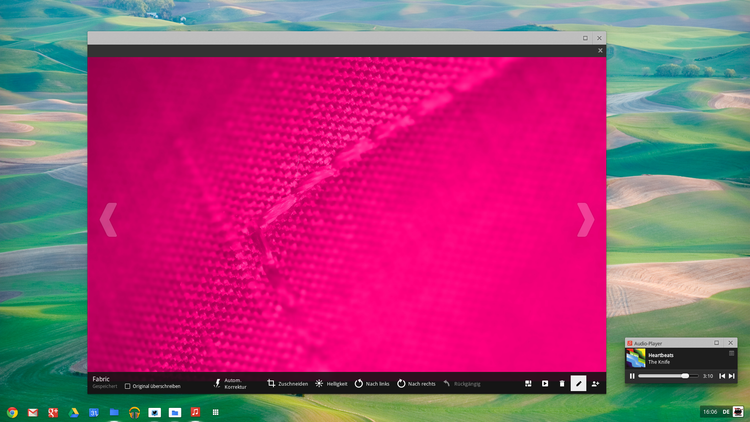Screen dimensions: 750x422
Task: Select the Zuschneiden crop tool
Action: [x=287, y=383]
